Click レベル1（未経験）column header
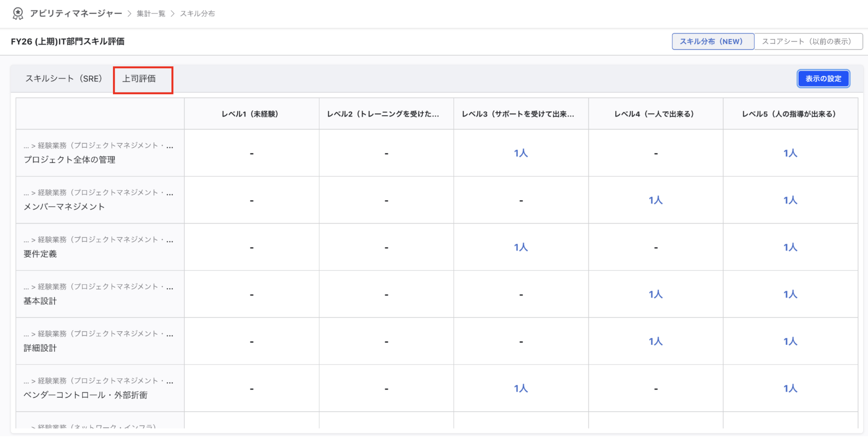Image resolution: width=868 pixels, height=442 pixels. 251,114
